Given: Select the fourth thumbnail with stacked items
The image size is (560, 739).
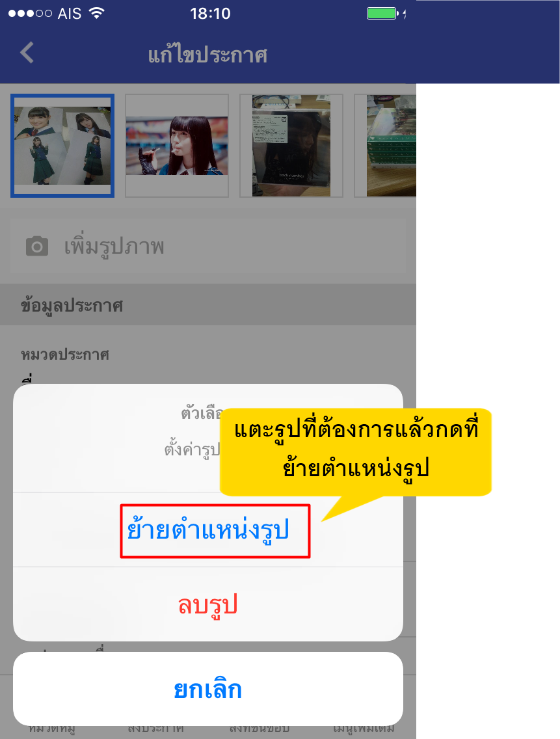Looking at the screenshot, I should (x=385, y=146).
